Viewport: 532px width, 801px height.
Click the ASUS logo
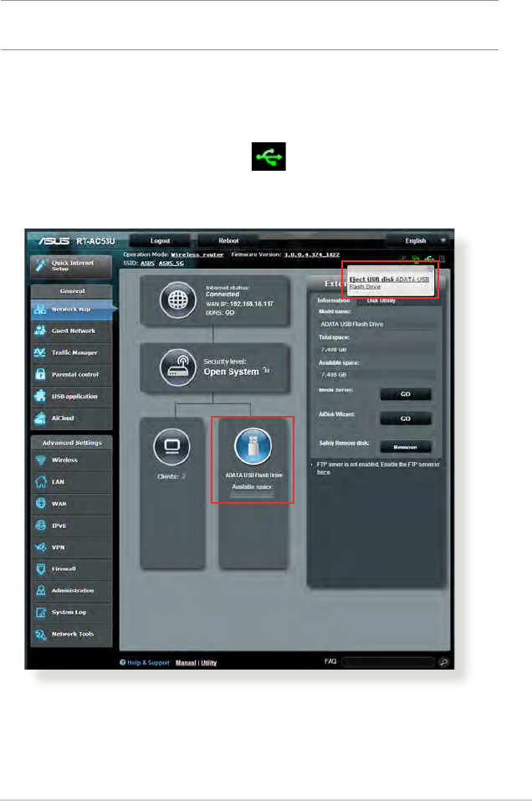pos(54,240)
